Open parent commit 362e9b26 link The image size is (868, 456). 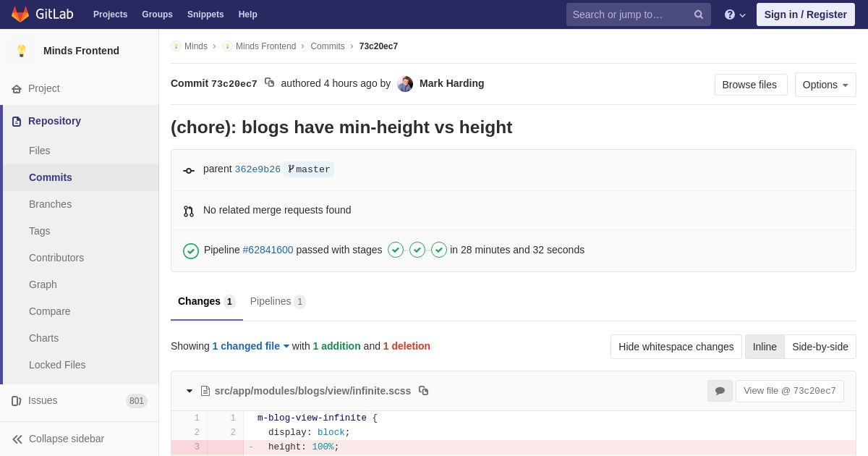(258, 169)
